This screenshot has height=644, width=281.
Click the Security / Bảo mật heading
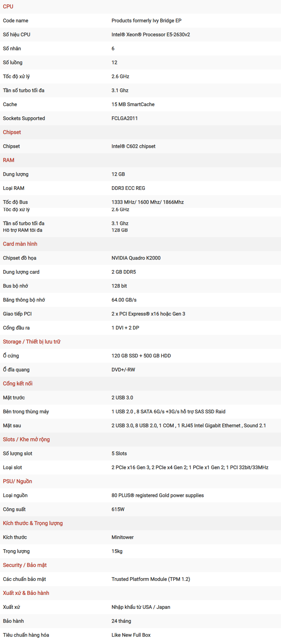pos(25,565)
